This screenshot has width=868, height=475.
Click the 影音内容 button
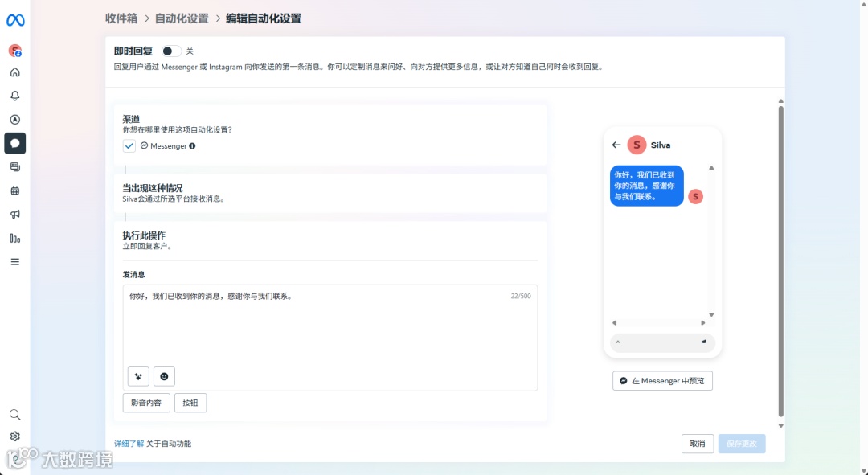click(146, 403)
